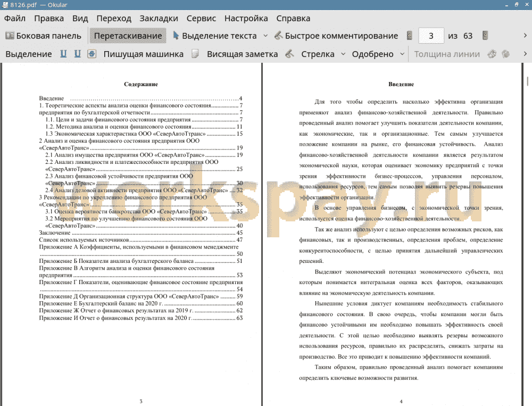
Task: Select the straight underline annotation icon
Action: pyautogui.click(x=63, y=54)
